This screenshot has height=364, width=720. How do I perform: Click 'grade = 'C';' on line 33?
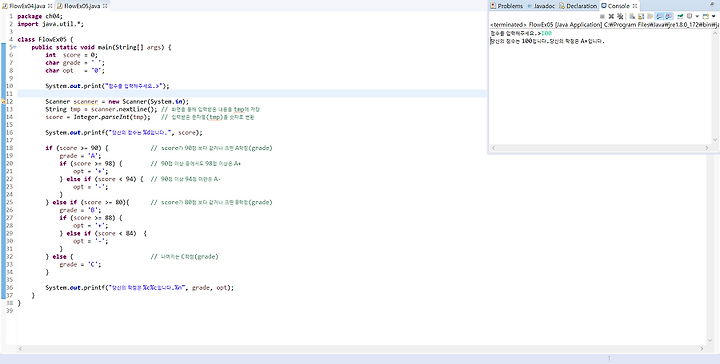click(80, 264)
